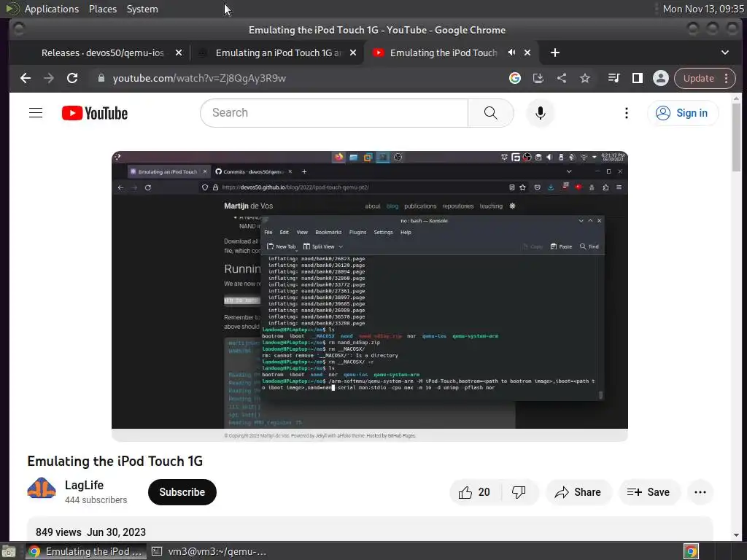Go back to the previous page
The height and width of the screenshot is (560, 747).
point(26,78)
